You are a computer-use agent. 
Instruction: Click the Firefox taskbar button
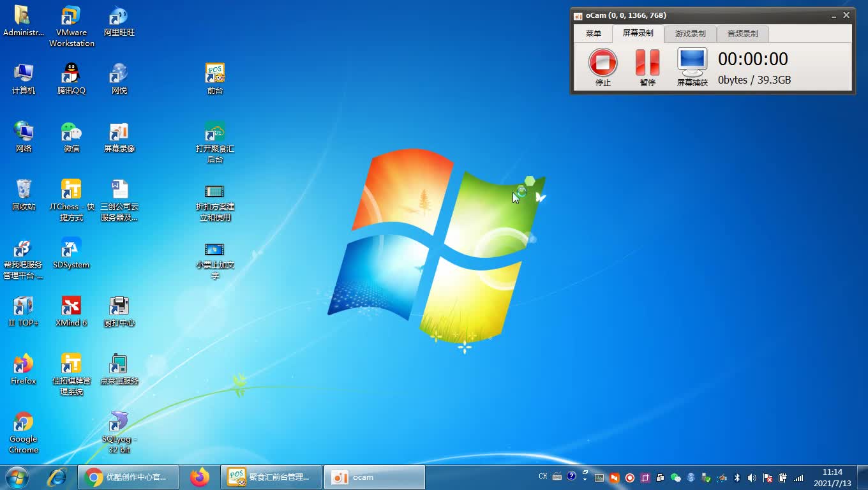coord(200,477)
